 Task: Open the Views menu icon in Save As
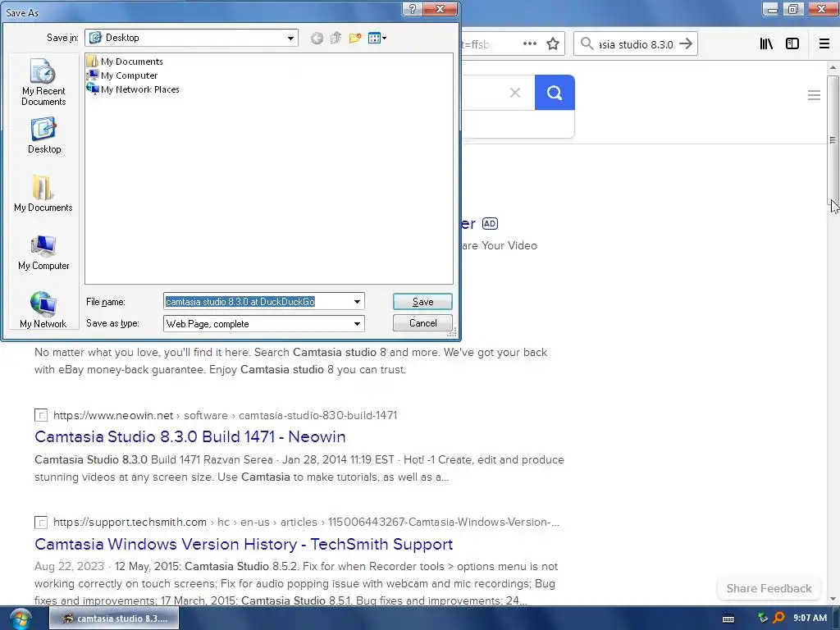coord(377,38)
